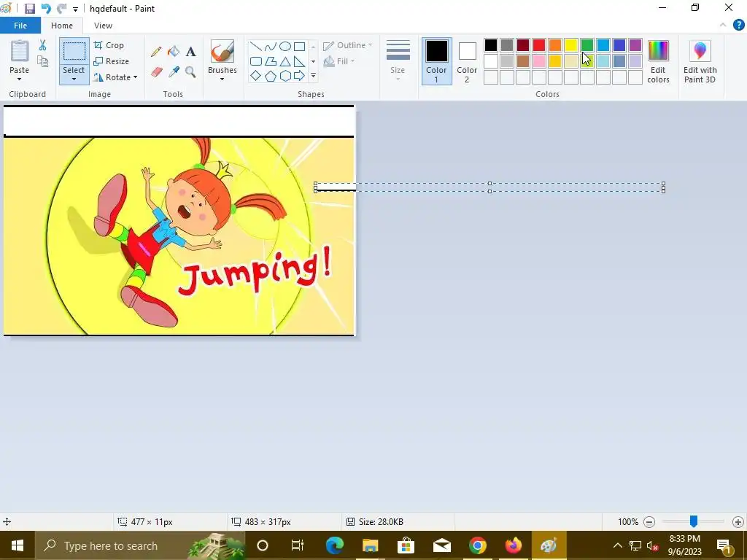Activate Color 2 selector

467,61
